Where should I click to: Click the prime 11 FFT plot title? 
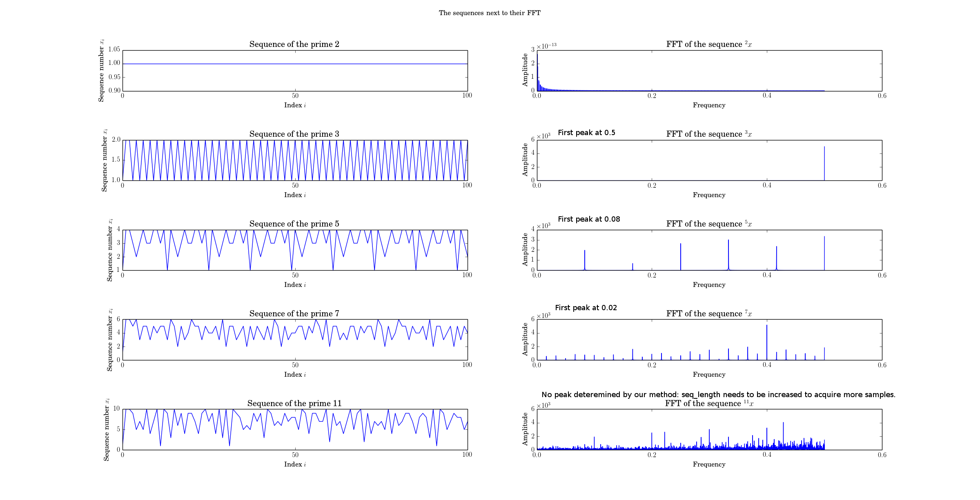tap(709, 403)
